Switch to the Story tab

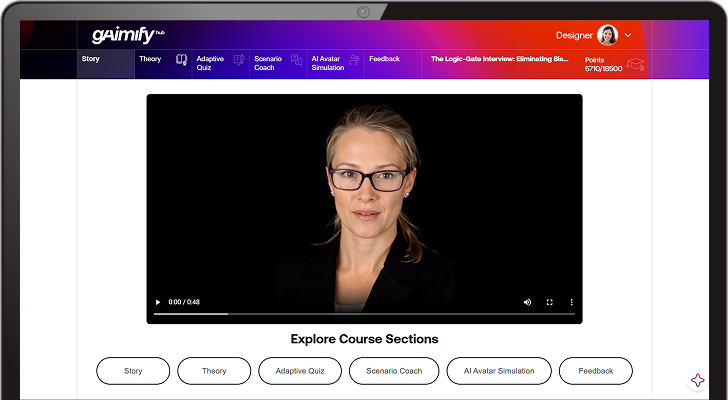[91, 59]
